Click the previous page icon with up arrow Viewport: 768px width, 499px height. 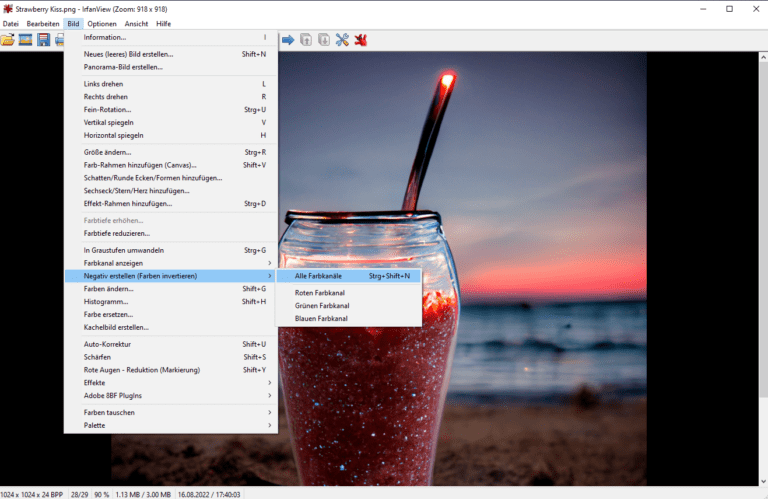306,40
